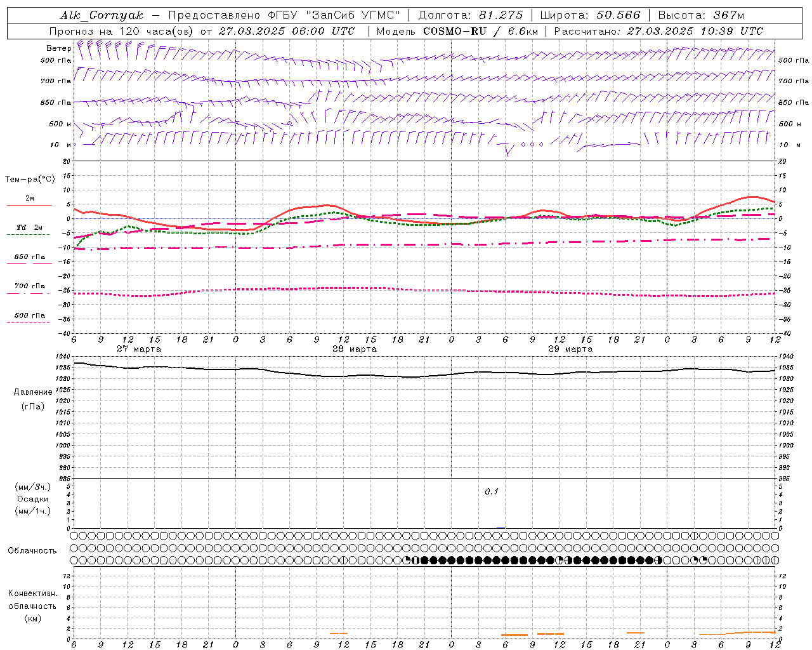This screenshot has width=812, height=650.
Task: Select the 'Предоставлено ФГБУ "ЗапСиб УГМС"' header text
Action: [284, 15]
